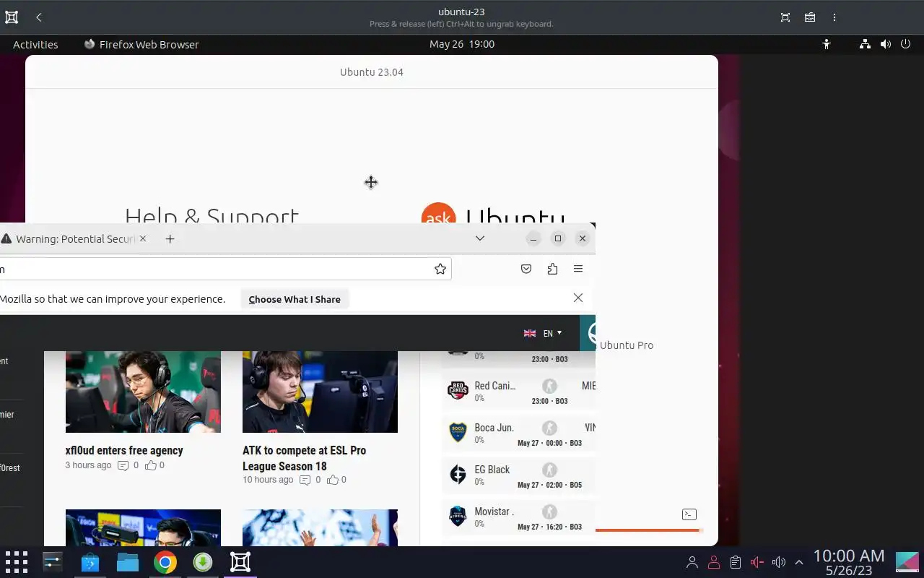Open the Red Canids match row

click(x=518, y=392)
